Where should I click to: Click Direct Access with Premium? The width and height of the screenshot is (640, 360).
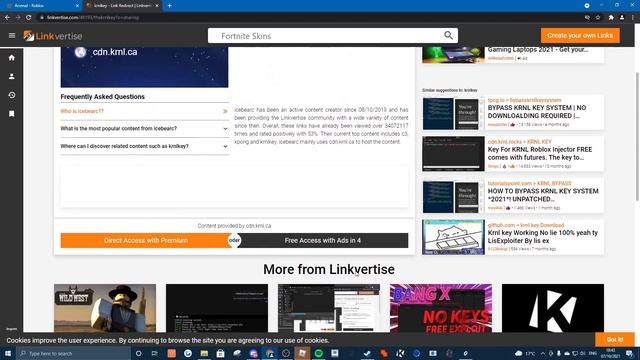click(146, 240)
